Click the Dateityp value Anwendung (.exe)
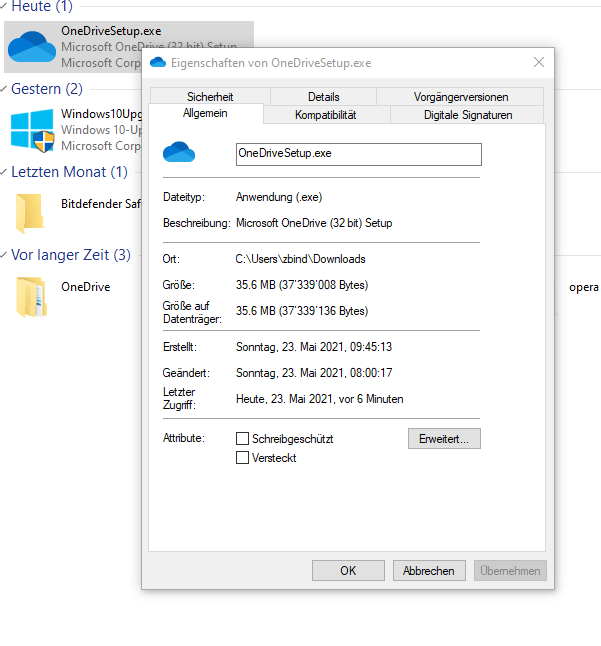Image resolution: width=601 pixels, height=646 pixels. (x=279, y=197)
